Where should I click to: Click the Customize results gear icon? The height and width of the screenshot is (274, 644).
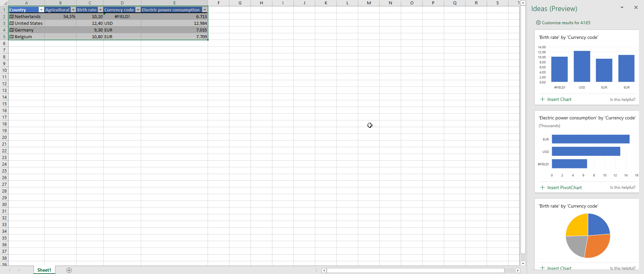pyautogui.click(x=538, y=22)
